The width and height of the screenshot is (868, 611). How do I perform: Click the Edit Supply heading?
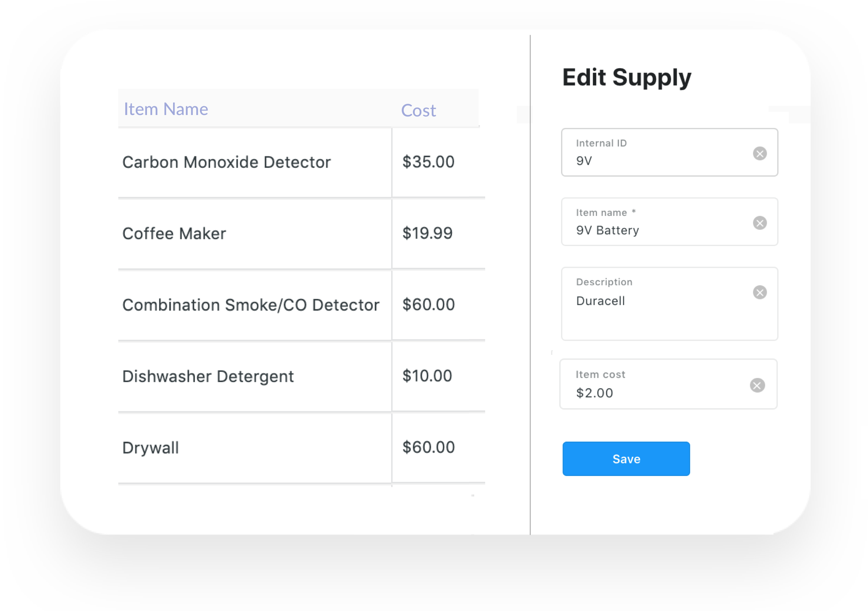pyautogui.click(x=627, y=78)
